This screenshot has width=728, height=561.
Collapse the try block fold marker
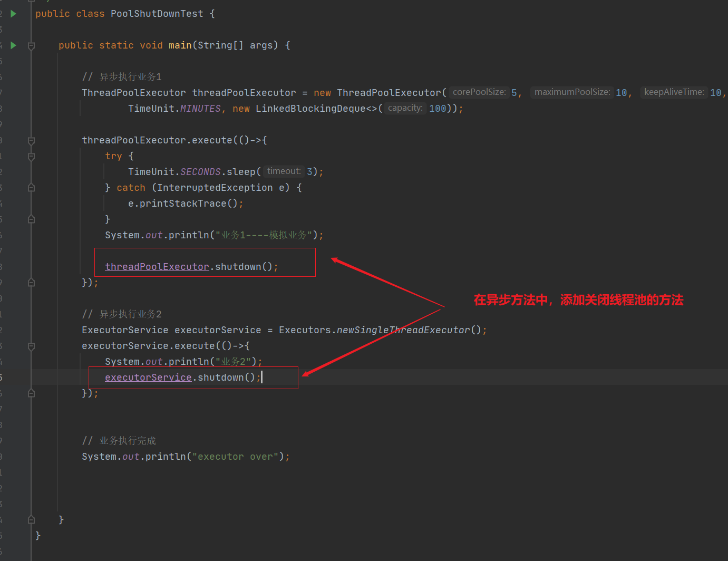(31, 157)
